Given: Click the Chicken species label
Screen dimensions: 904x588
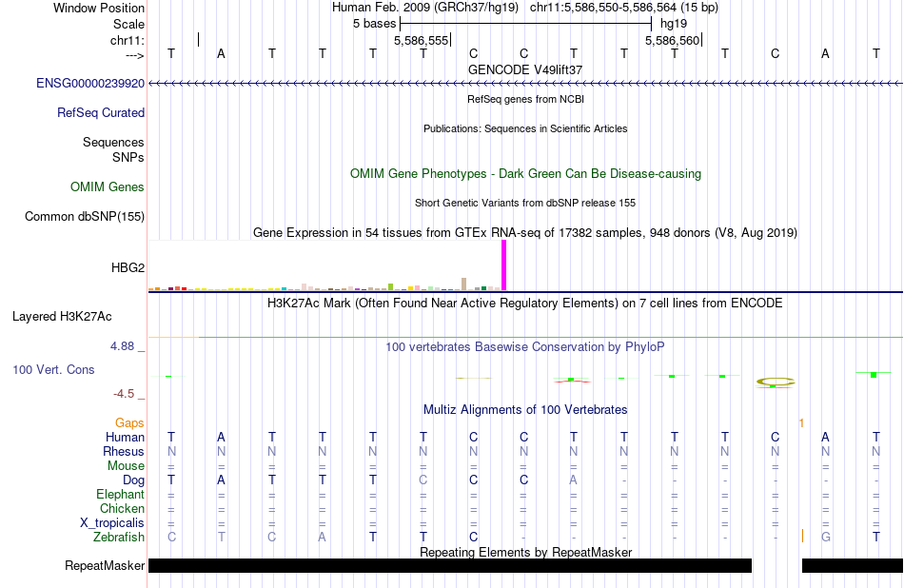Looking at the screenshot, I should click(x=122, y=508).
